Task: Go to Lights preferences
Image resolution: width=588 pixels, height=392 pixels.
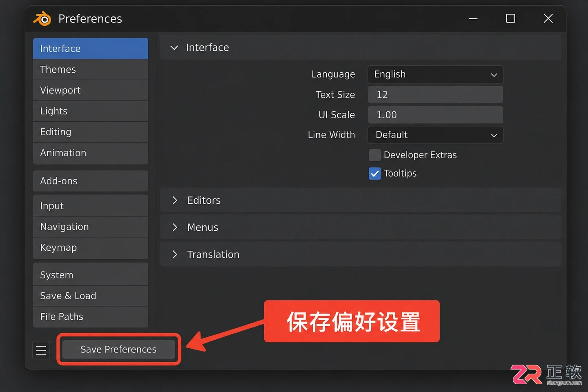Action: 91,111
